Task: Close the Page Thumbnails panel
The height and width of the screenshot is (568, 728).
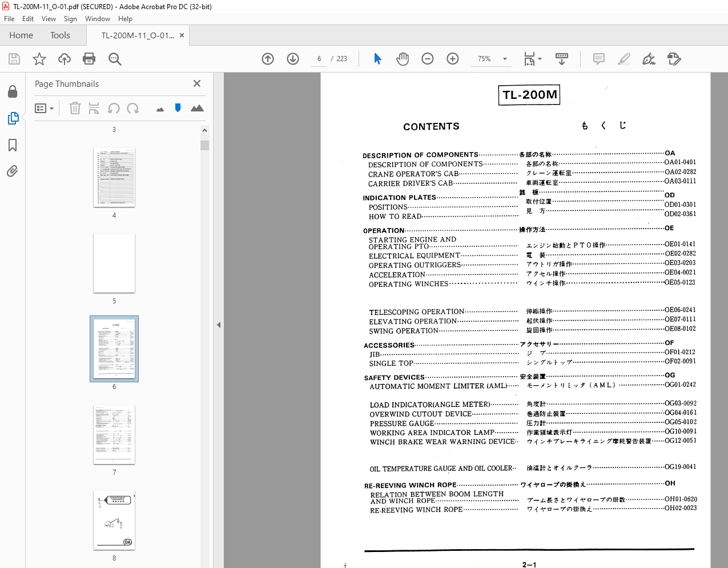Action: click(x=197, y=83)
